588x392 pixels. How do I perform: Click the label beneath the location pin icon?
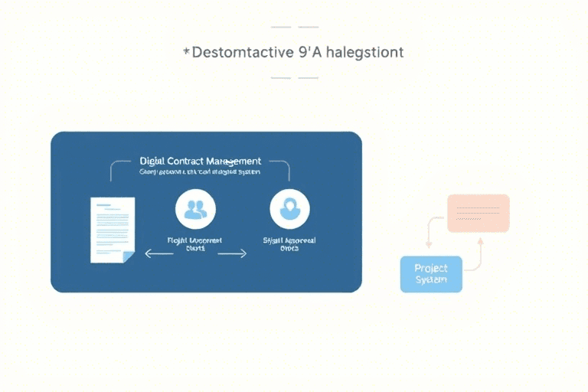[289, 244]
